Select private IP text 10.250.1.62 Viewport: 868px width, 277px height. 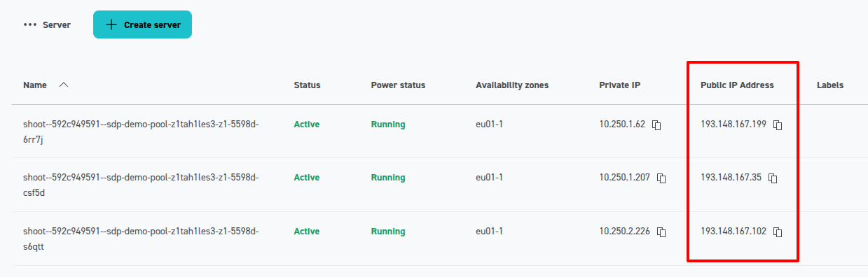pyautogui.click(x=622, y=125)
